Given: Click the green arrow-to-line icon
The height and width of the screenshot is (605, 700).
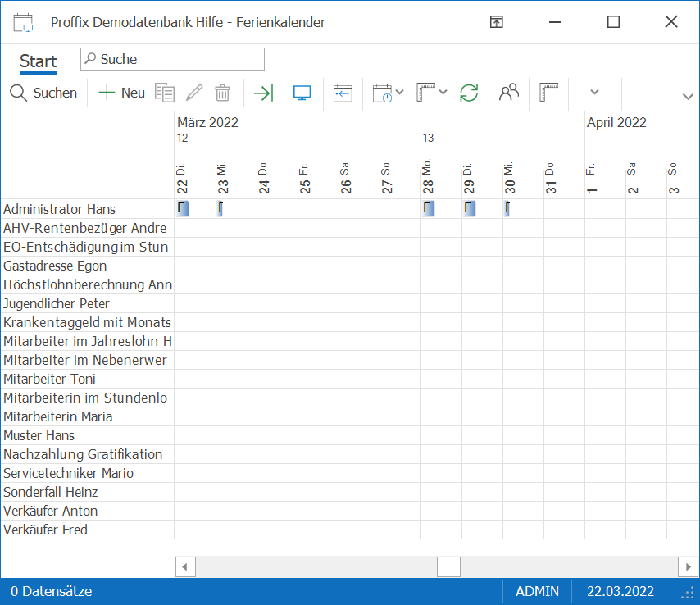Looking at the screenshot, I should (x=263, y=93).
